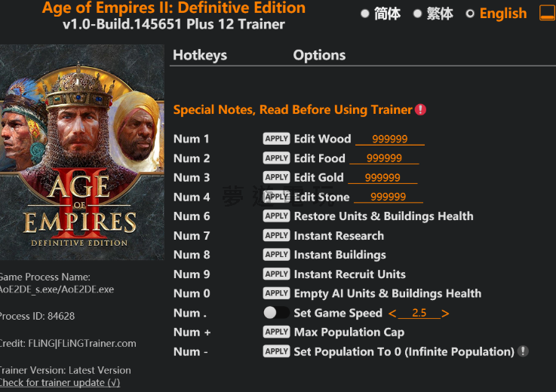Click the Num 2 hotkey label
The image size is (556, 392).
click(x=192, y=158)
